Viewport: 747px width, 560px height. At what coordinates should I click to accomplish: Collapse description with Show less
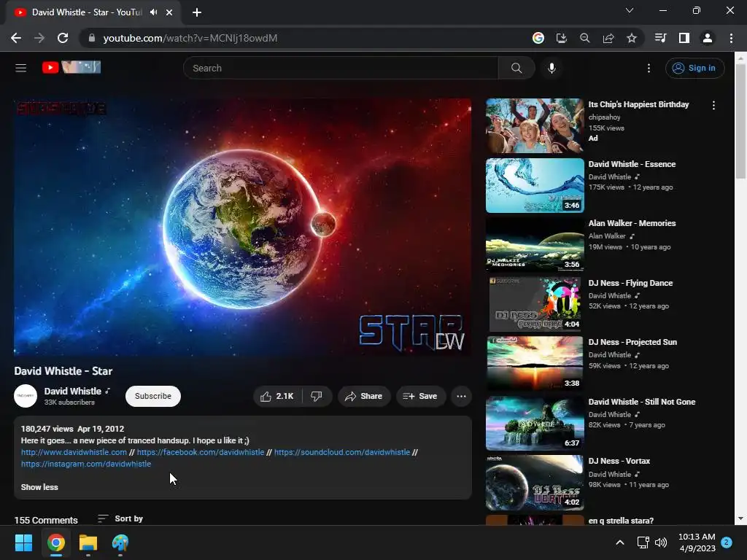point(39,487)
